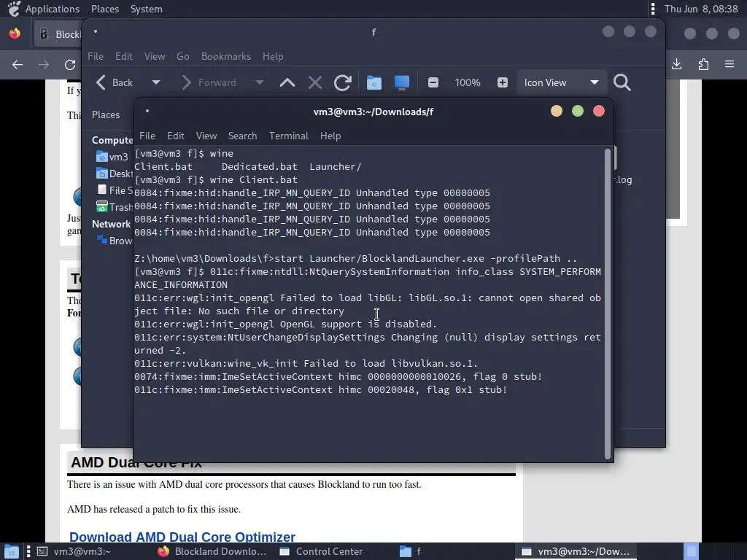This screenshot has width=747, height=560.
Task: Open the Go menu in the file manager
Action: point(183,56)
